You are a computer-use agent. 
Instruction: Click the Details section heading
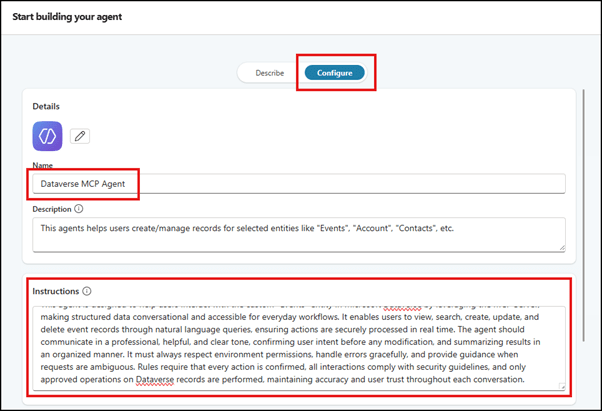(x=46, y=106)
